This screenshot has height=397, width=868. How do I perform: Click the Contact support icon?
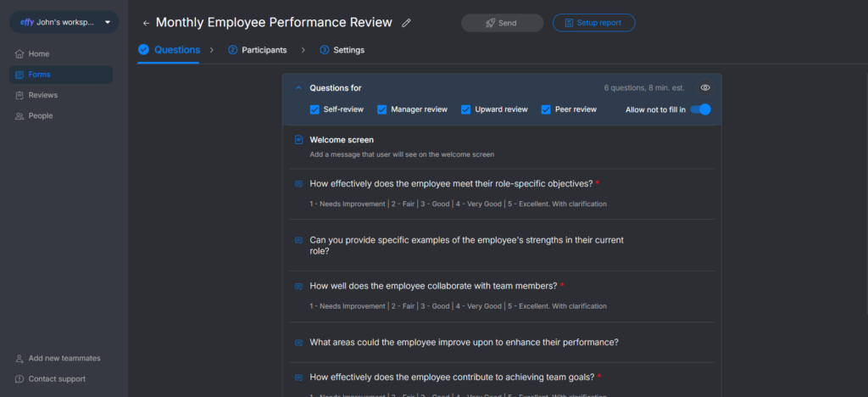coord(19,379)
